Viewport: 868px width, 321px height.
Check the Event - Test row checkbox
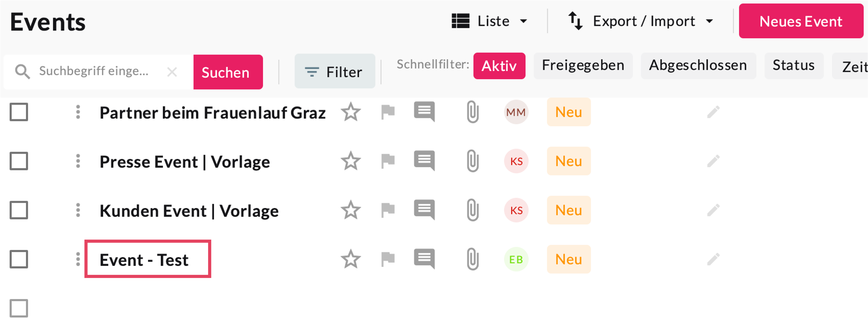pyautogui.click(x=19, y=259)
